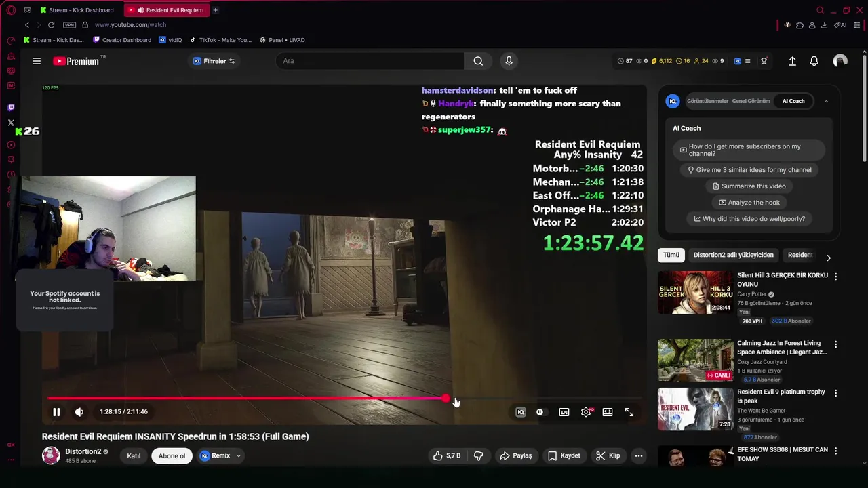Open Twitch icon in Opera sidebar
This screenshot has width=868, height=488.
[x=11, y=108]
